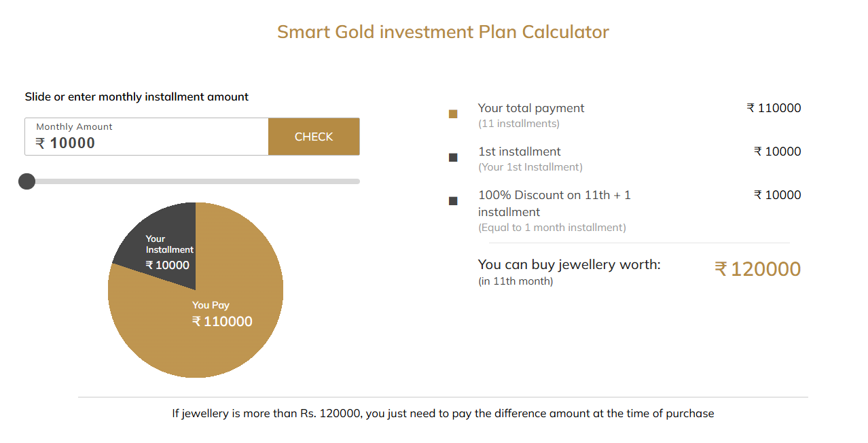The height and width of the screenshot is (443, 868).
Task: Click the dark square beside 100% Discount
Action: click(453, 201)
